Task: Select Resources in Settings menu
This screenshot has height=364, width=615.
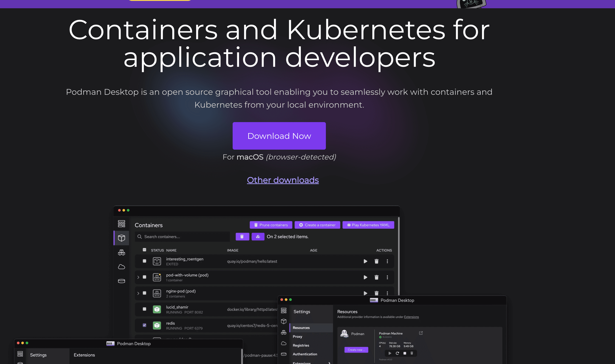Action: click(x=311, y=328)
